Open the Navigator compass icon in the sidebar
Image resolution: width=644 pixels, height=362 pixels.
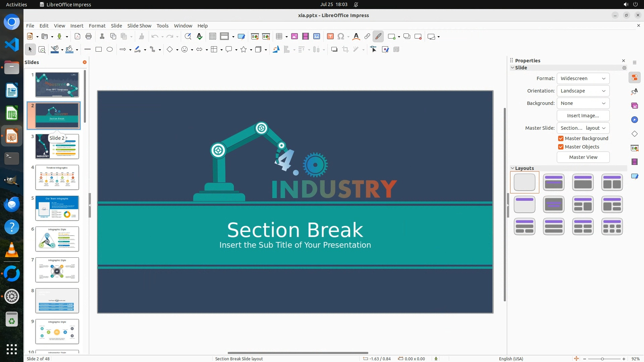point(634,120)
